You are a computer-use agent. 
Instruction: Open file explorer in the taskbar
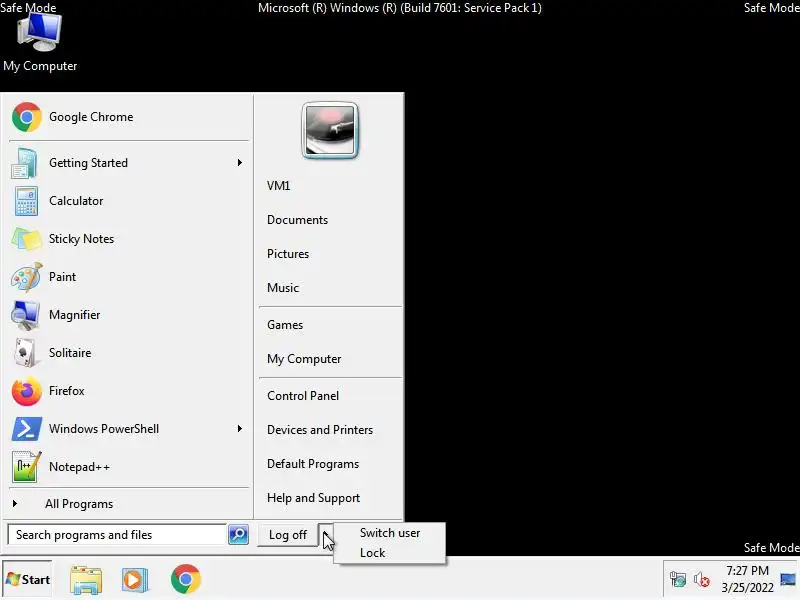(x=86, y=580)
